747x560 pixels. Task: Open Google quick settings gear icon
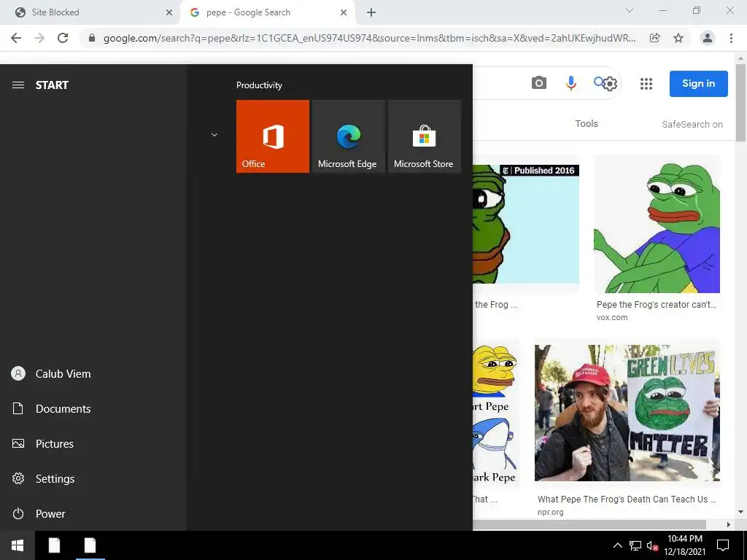pyautogui.click(x=611, y=84)
